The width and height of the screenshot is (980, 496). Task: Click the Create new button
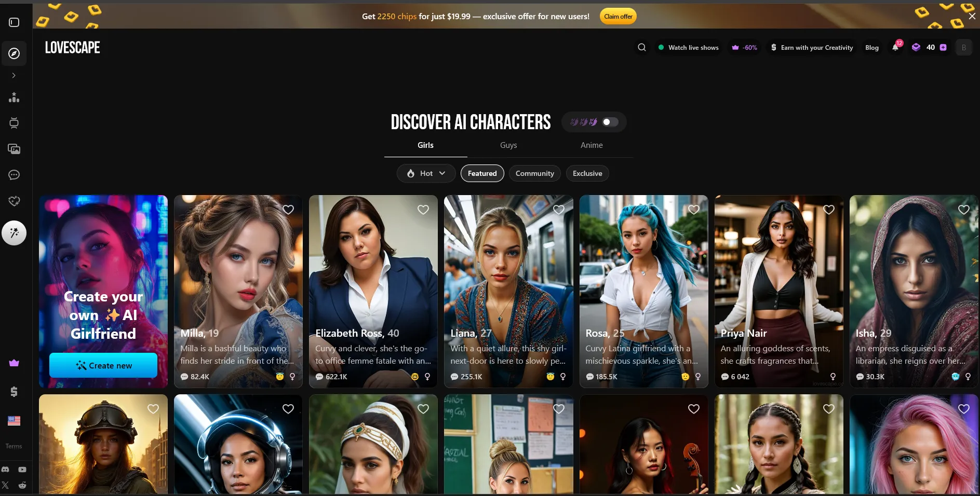coord(103,365)
